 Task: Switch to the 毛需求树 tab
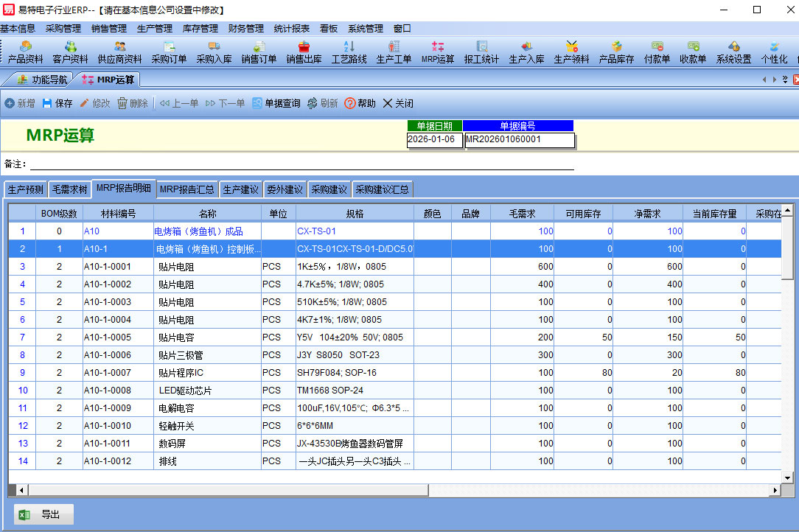click(70, 189)
